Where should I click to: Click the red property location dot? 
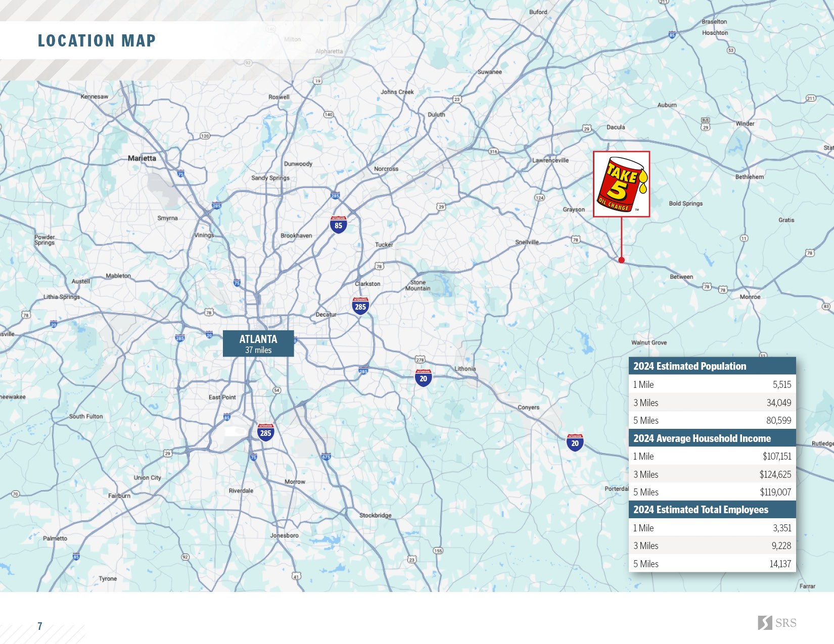tap(621, 260)
